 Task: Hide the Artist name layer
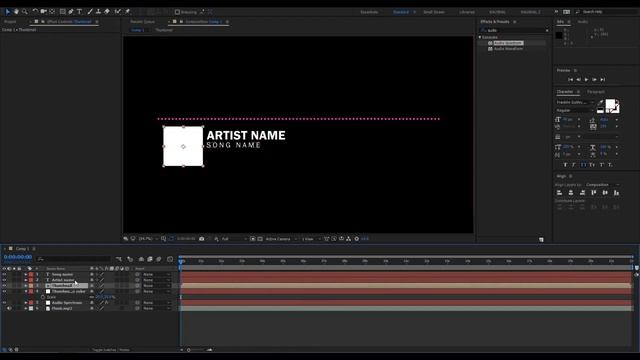click(4, 280)
